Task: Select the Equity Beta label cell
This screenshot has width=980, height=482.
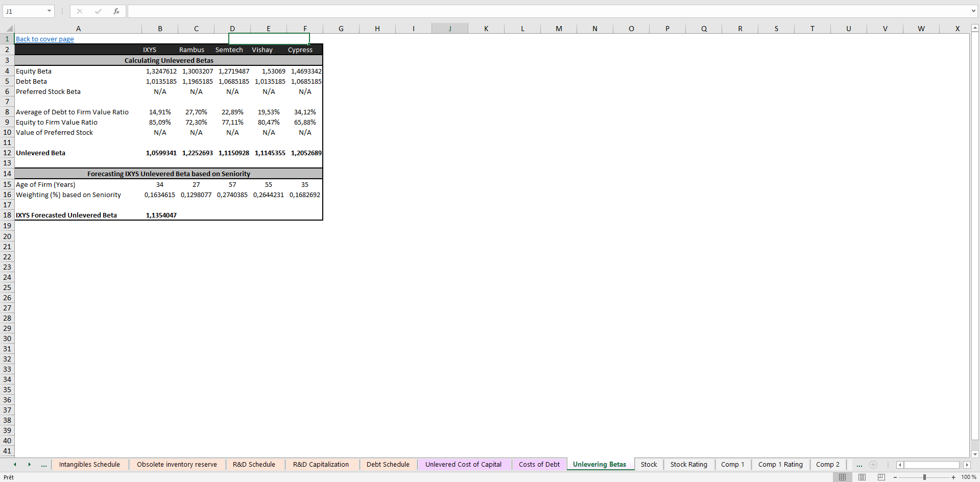Action: tap(78, 71)
